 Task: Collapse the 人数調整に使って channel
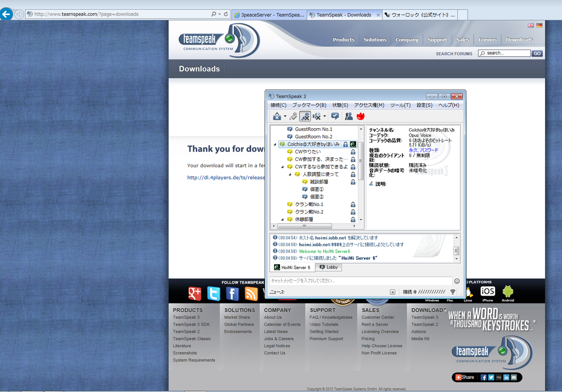click(290, 174)
